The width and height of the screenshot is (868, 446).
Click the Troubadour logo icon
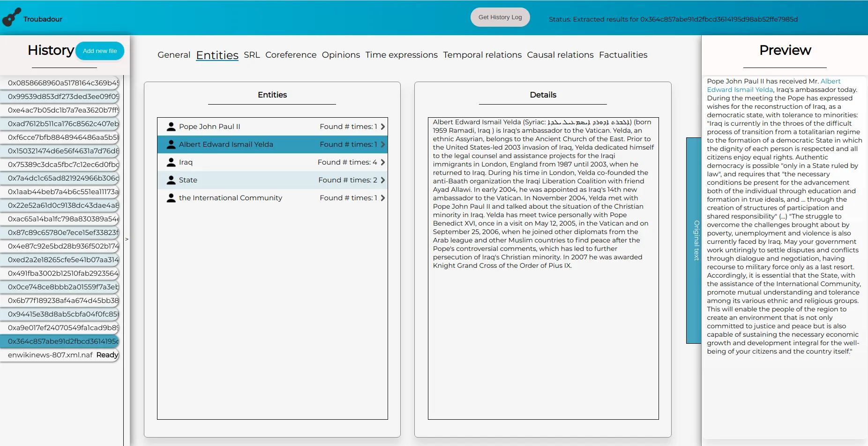pyautogui.click(x=11, y=17)
